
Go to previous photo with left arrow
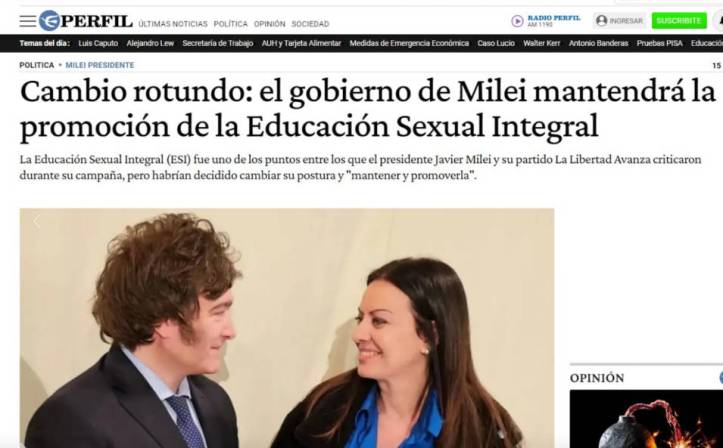click(x=36, y=222)
